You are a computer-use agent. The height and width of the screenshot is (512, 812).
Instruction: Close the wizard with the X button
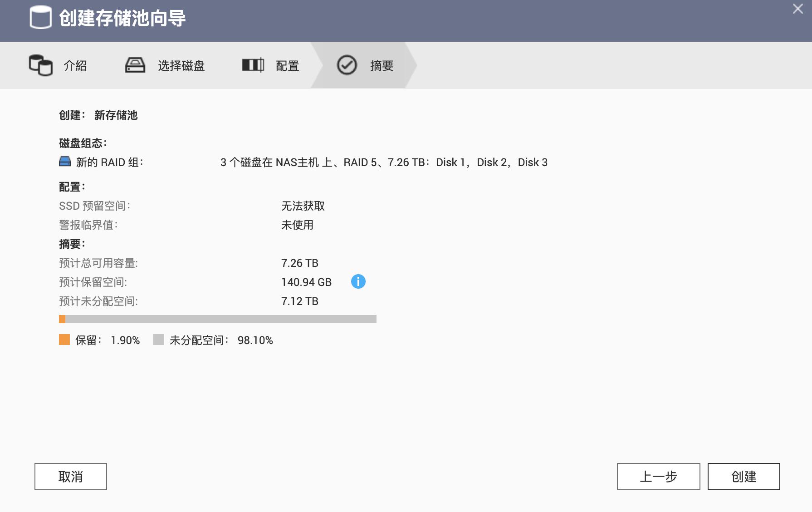pyautogui.click(x=797, y=9)
